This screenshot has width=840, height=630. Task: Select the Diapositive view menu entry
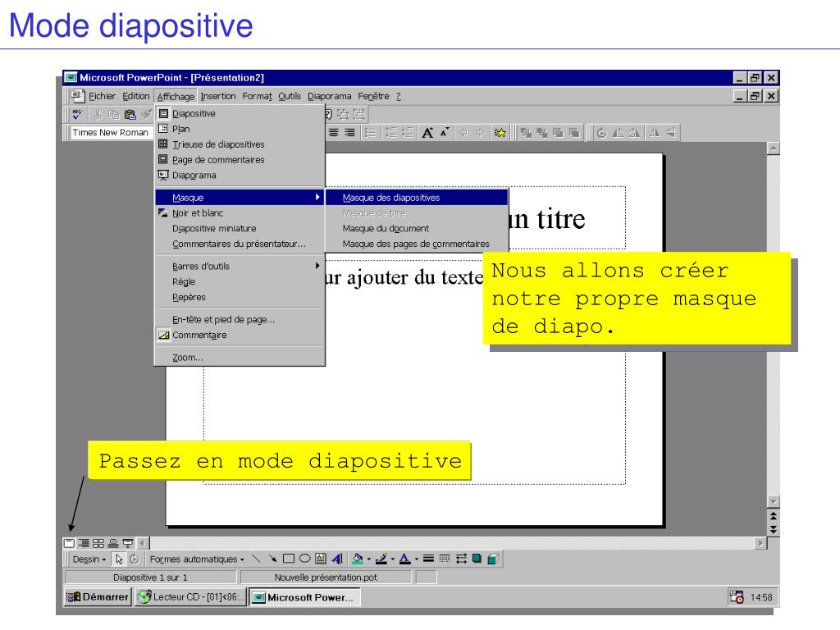240,113
